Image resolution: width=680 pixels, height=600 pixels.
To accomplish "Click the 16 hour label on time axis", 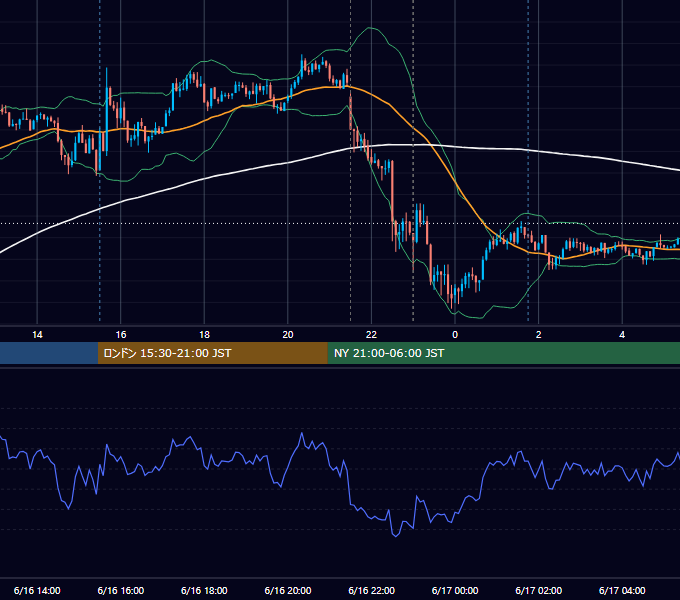I will click(x=121, y=335).
